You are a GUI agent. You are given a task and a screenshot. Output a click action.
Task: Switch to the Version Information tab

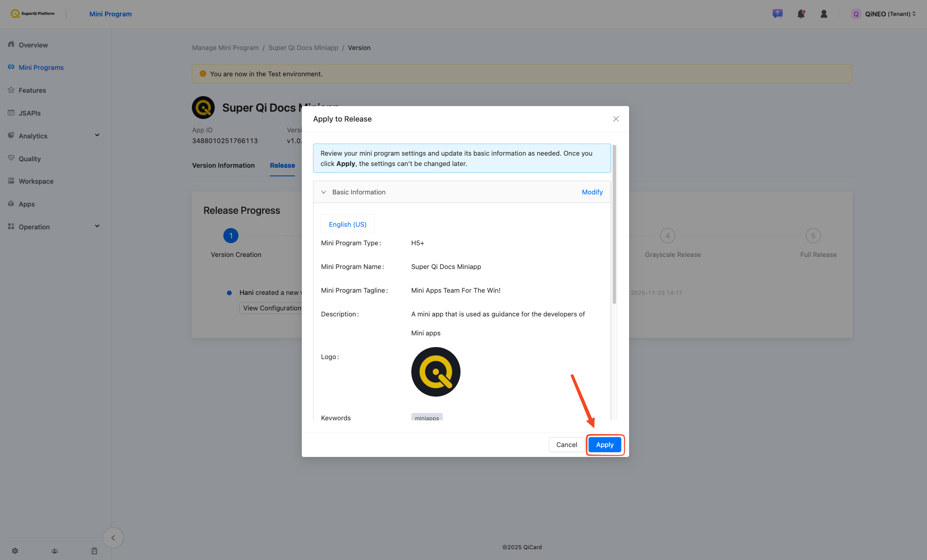(223, 166)
